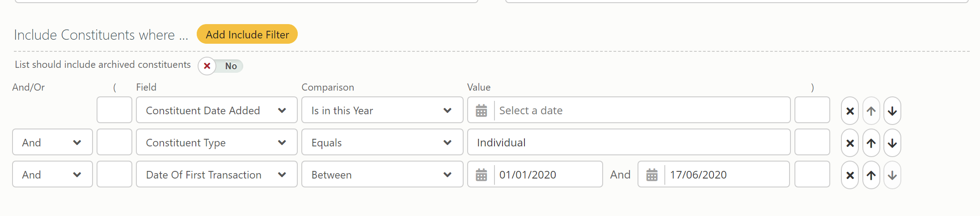Open the Between comparison dropdown

[382, 174]
